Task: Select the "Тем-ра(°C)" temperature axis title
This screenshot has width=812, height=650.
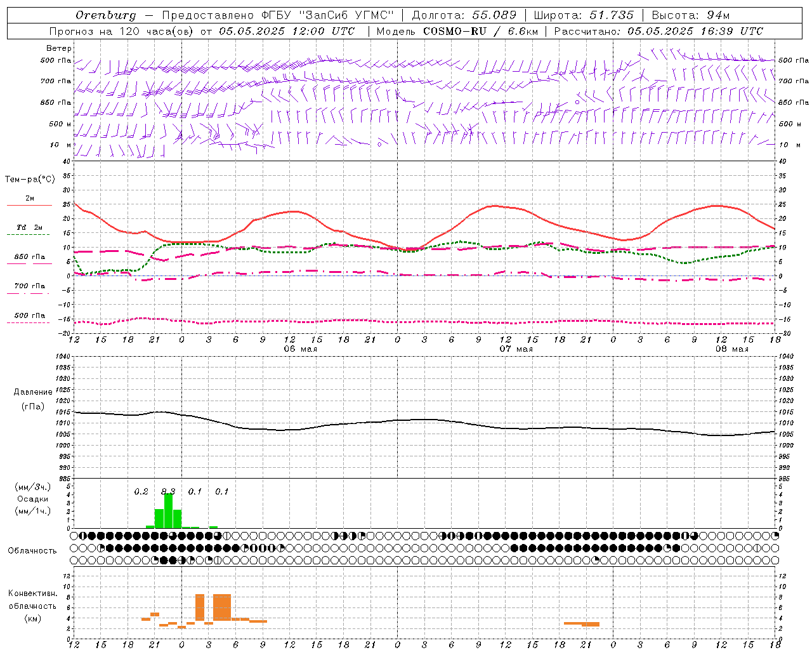Action: [30, 180]
